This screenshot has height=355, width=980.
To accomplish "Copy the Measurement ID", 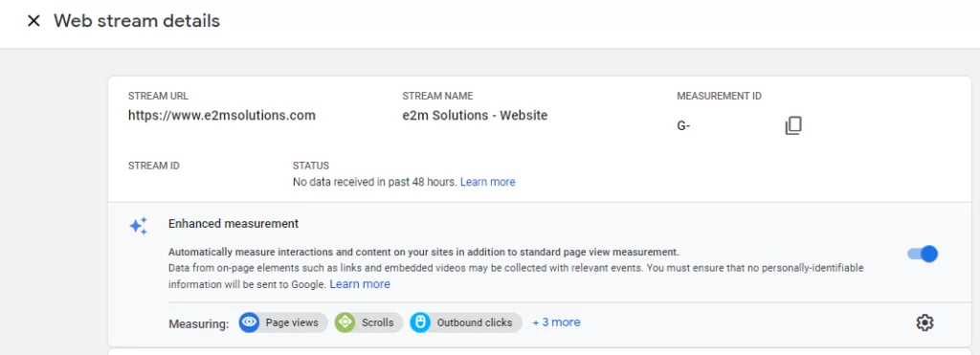I will coord(793,125).
